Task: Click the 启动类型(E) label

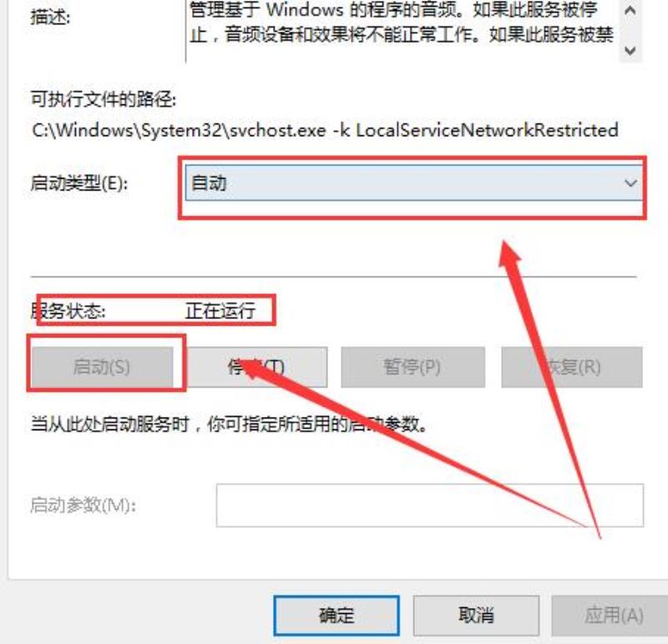Action: pyautogui.click(x=79, y=183)
